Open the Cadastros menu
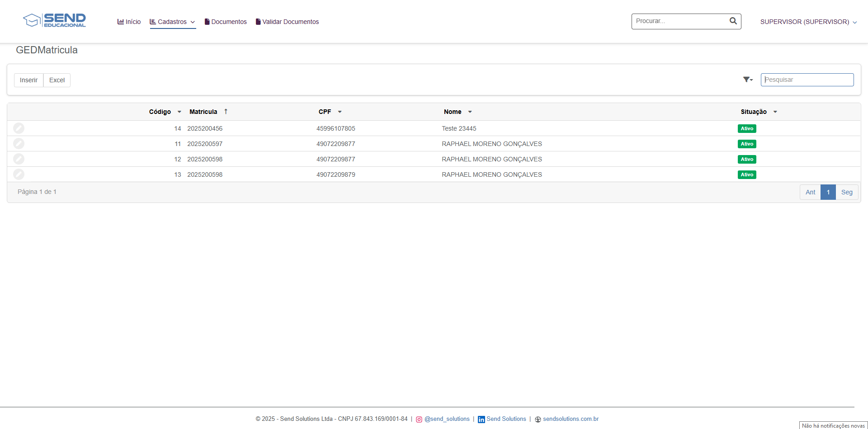868x429 pixels. tap(172, 22)
